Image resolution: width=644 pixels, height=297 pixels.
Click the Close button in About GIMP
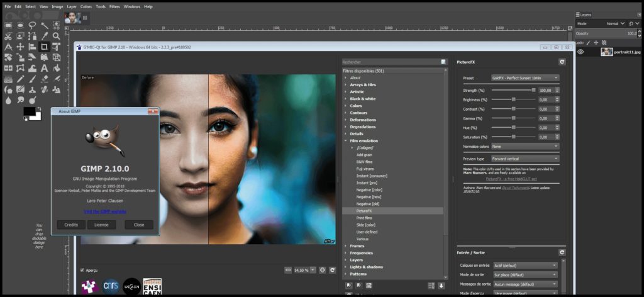click(139, 225)
